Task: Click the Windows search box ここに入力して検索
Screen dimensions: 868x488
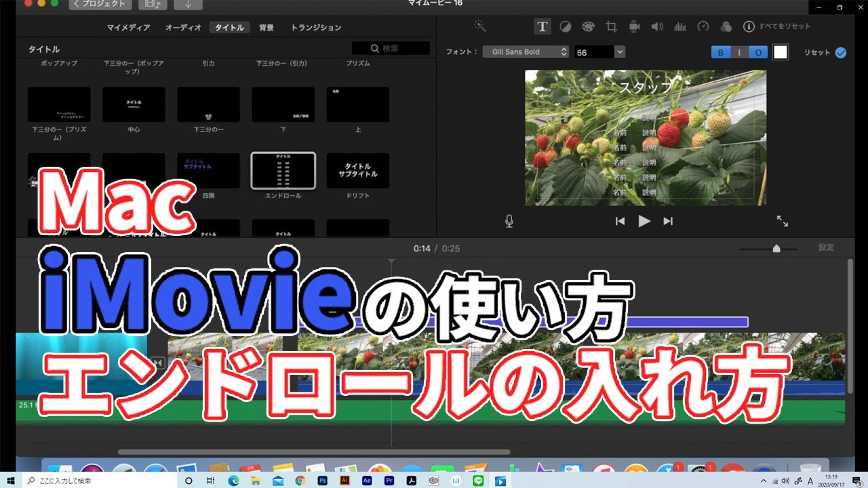Action: click(x=100, y=481)
